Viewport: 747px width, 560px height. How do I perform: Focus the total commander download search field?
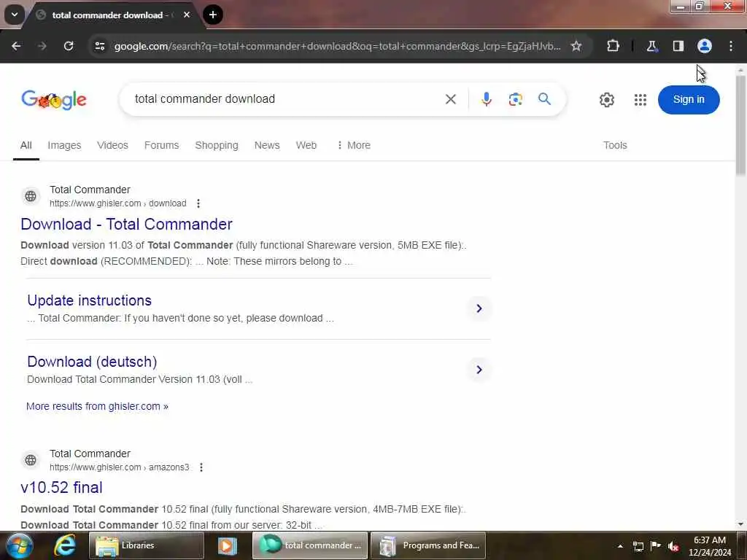click(x=286, y=99)
